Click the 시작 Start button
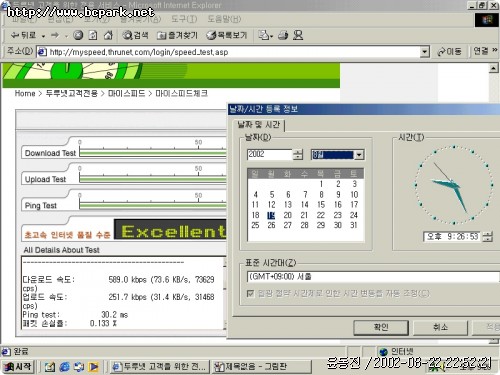The image size is (500, 375). [x=18, y=367]
